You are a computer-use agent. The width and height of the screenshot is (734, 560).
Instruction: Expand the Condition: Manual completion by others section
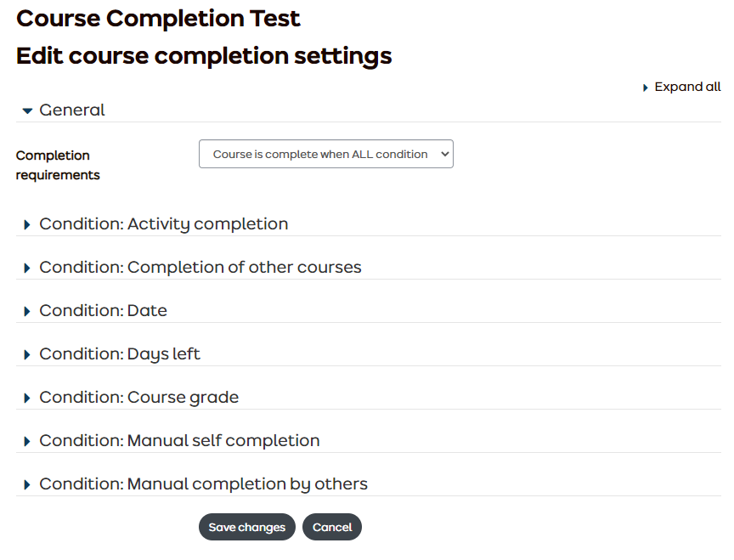(204, 484)
